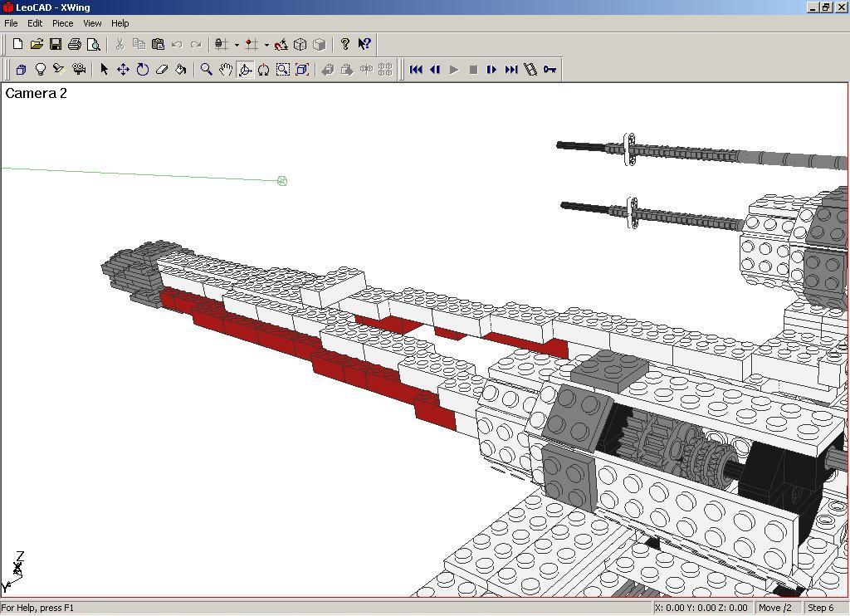This screenshot has height=616, width=850.
Task: Select the Insert Piece tool
Action: click(x=21, y=70)
